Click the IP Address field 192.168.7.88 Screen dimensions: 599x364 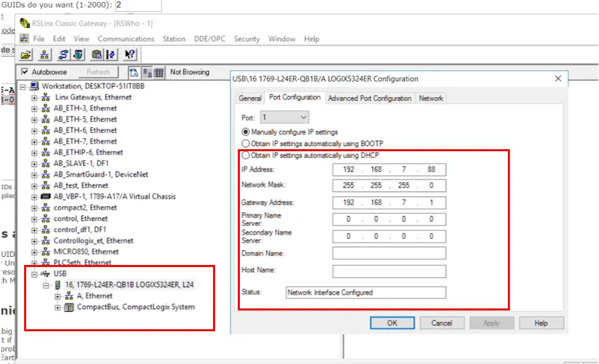pos(389,169)
